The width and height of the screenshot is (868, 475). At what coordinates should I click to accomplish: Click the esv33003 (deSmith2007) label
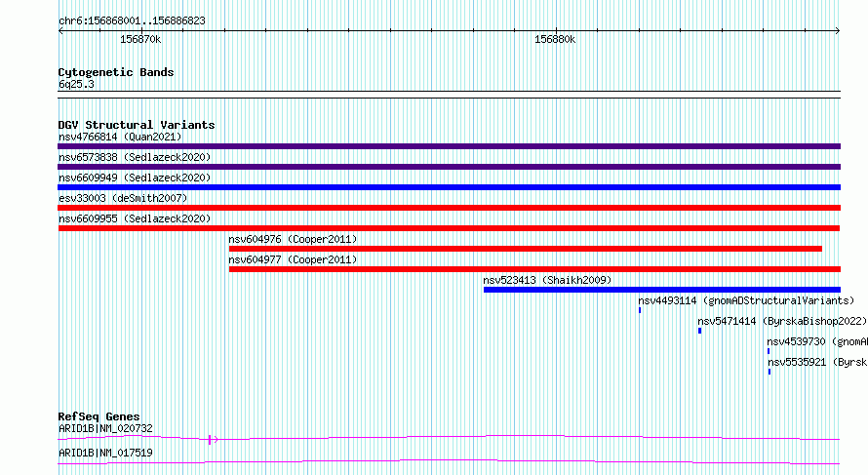(x=123, y=198)
